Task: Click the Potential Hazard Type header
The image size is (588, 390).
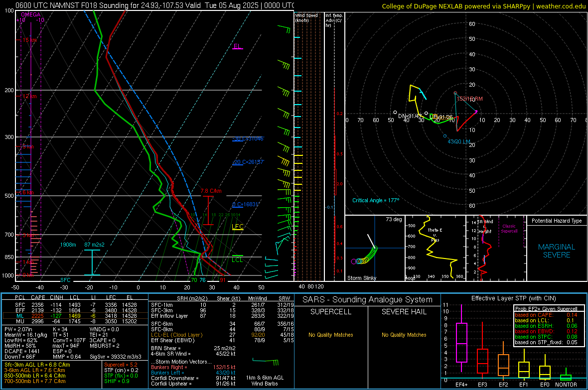Action: [x=557, y=221]
